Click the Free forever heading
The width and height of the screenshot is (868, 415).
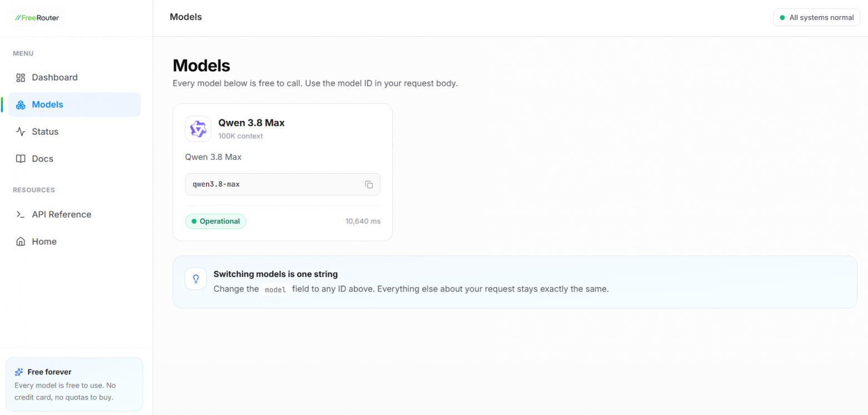click(50, 372)
